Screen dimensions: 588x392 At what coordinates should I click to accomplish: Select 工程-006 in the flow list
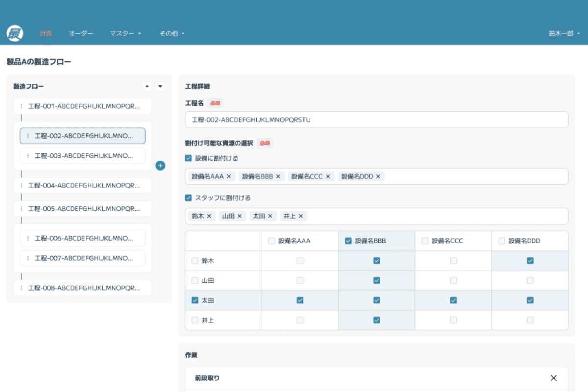[x=82, y=238]
